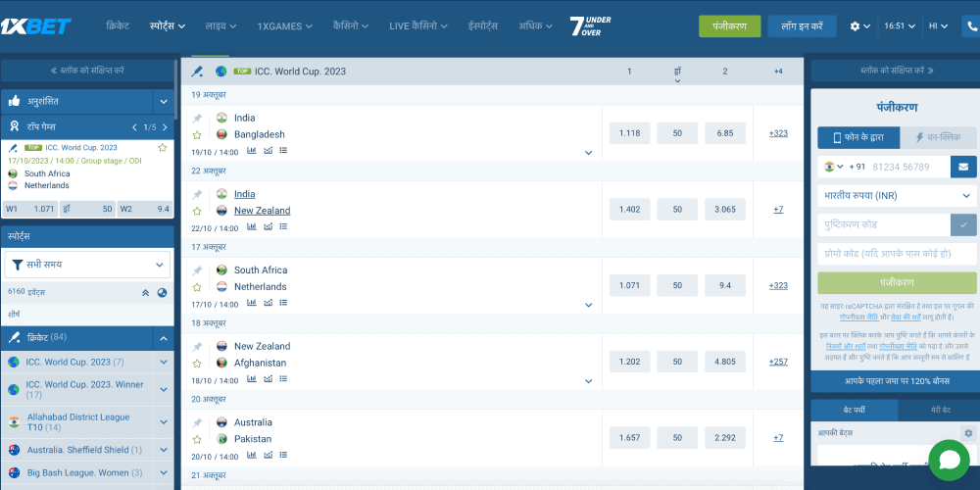Open list icon for India vs New Zealand
The height and width of the screenshot is (490, 980).
pos(284,227)
